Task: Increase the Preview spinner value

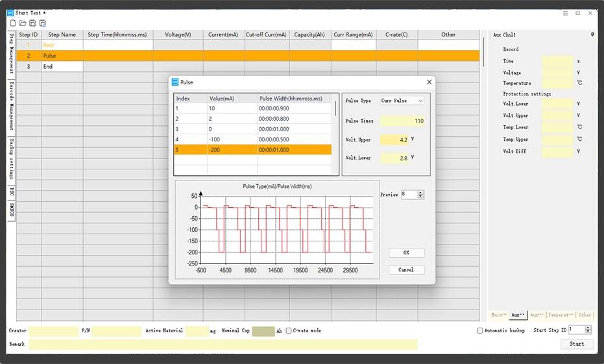Action: (x=420, y=193)
